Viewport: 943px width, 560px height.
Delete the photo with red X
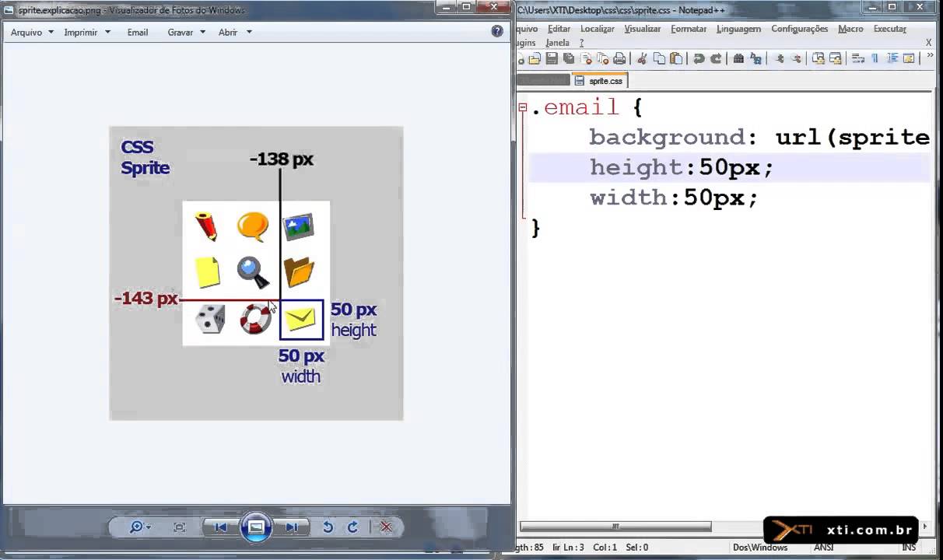pyautogui.click(x=386, y=527)
